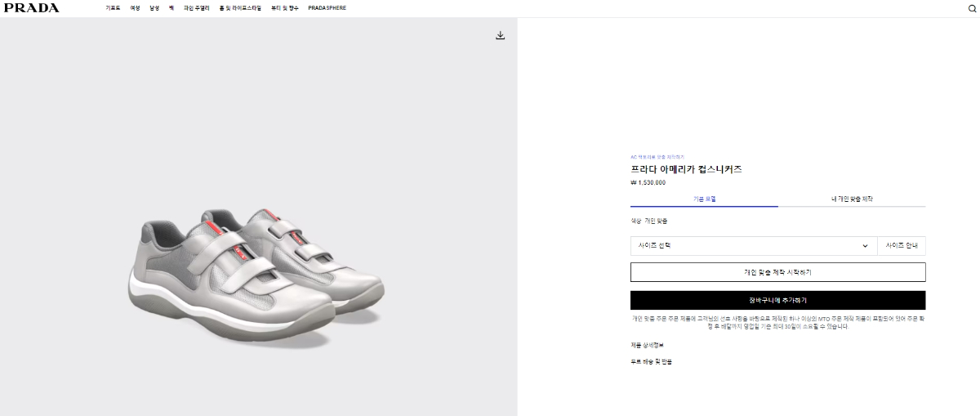Click 장바구니에 추가하기 button

[x=777, y=300]
